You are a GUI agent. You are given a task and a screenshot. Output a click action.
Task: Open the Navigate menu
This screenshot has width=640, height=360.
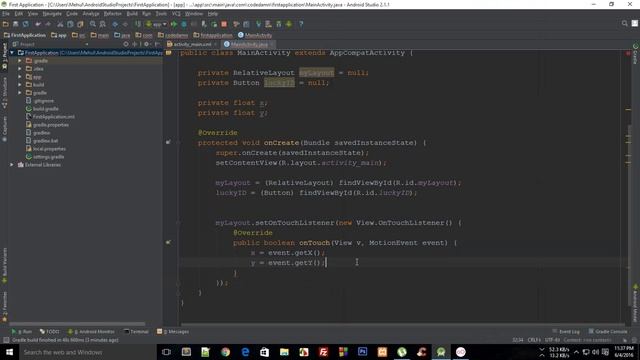point(52,13)
